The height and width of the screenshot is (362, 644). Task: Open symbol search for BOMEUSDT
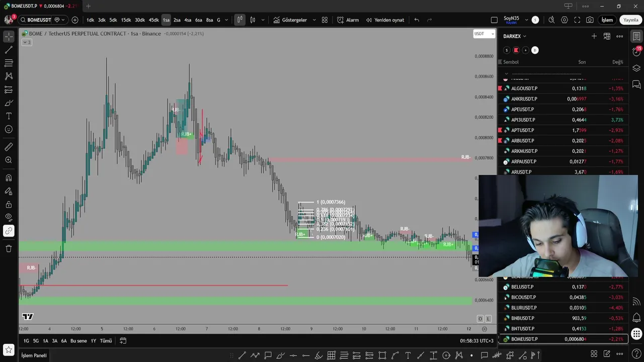pos(39,20)
